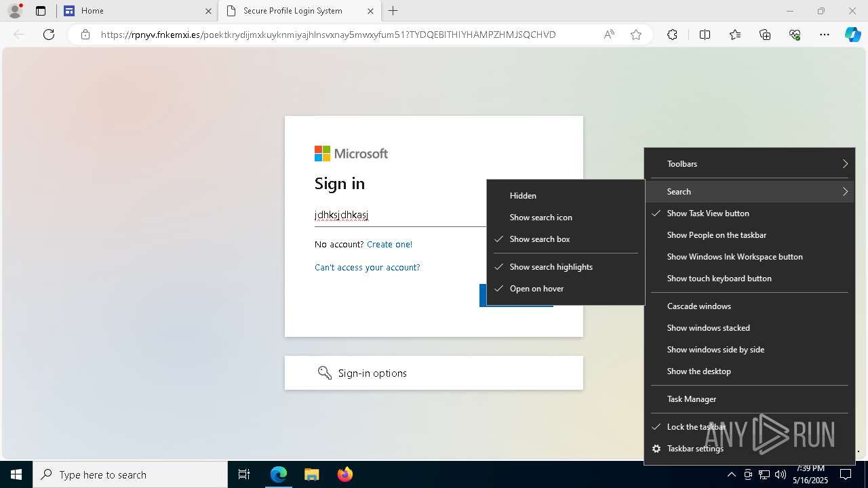Viewport: 868px width, 488px height.
Task: Open the Extensions puzzle icon
Action: [672, 35]
